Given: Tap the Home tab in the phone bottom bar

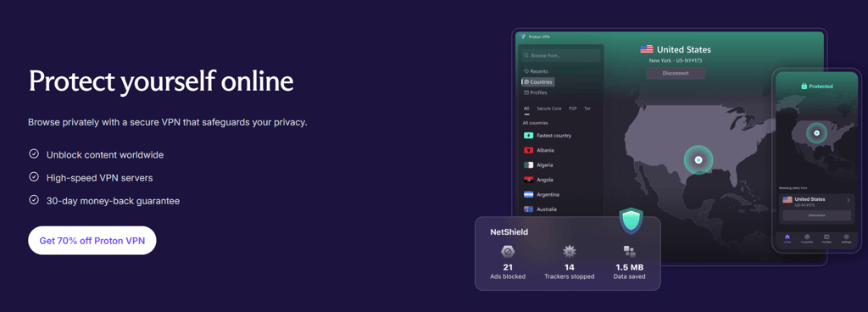Looking at the screenshot, I should click(787, 238).
